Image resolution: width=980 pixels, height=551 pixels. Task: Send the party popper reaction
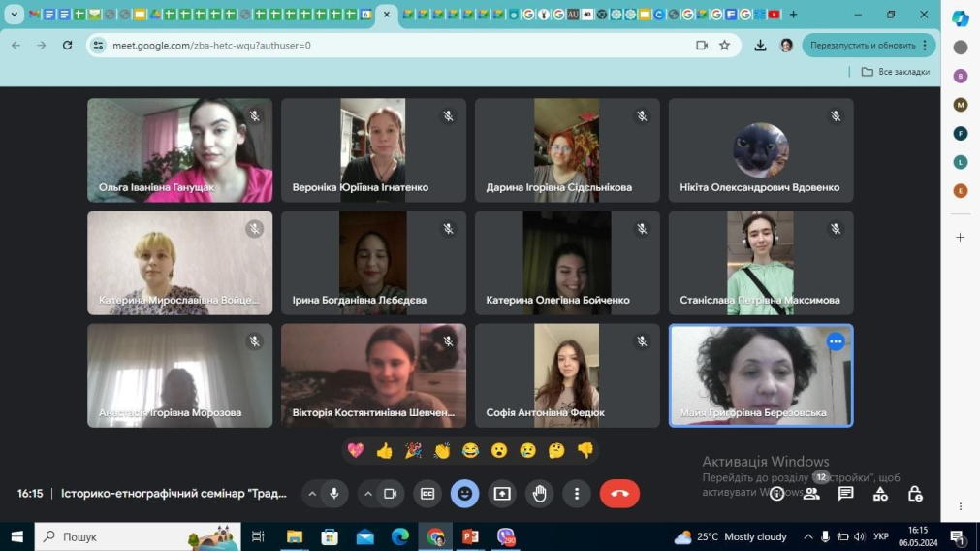(413, 450)
